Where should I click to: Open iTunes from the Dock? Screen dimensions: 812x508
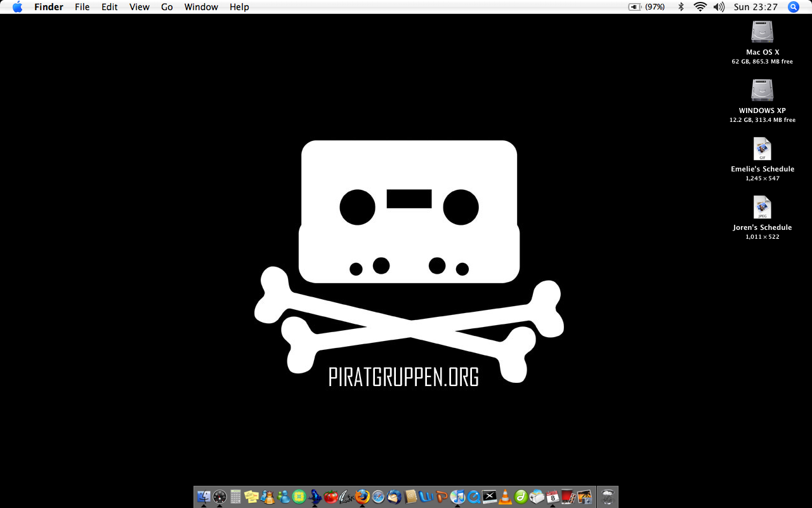point(457,497)
